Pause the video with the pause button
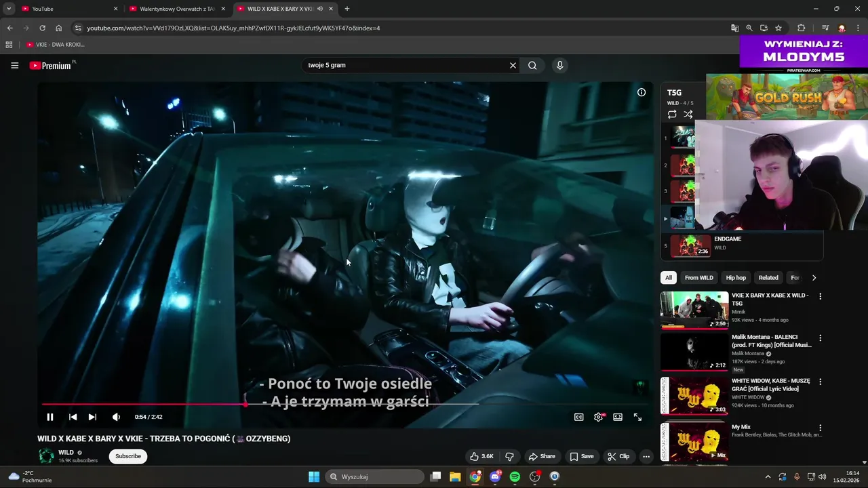This screenshot has width=868, height=488. pyautogui.click(x=50, y=417)
